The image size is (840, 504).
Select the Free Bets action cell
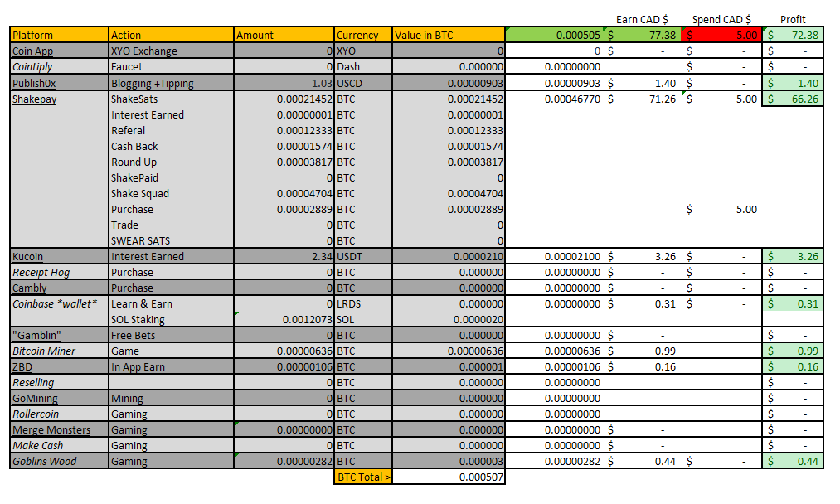click(172, 335)
